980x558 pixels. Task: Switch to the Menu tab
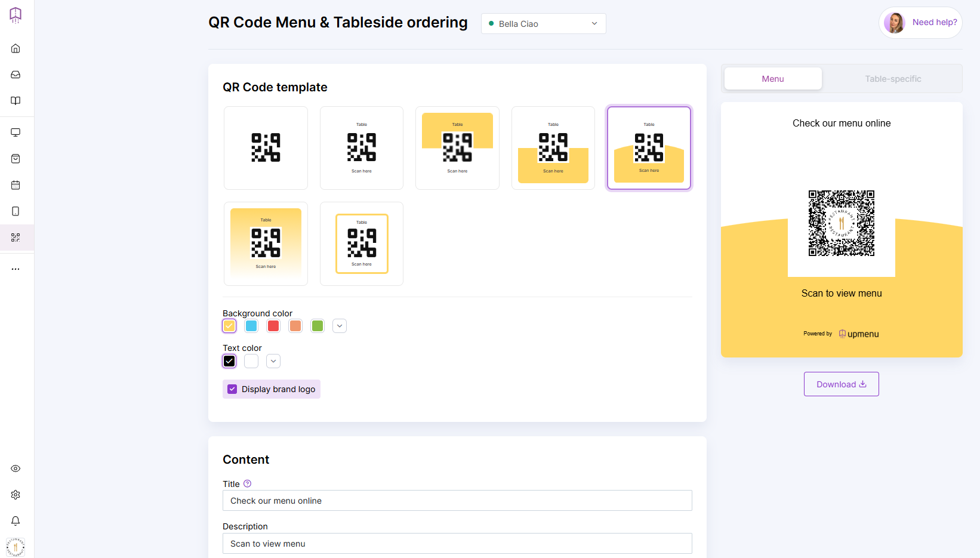[773, 79]
